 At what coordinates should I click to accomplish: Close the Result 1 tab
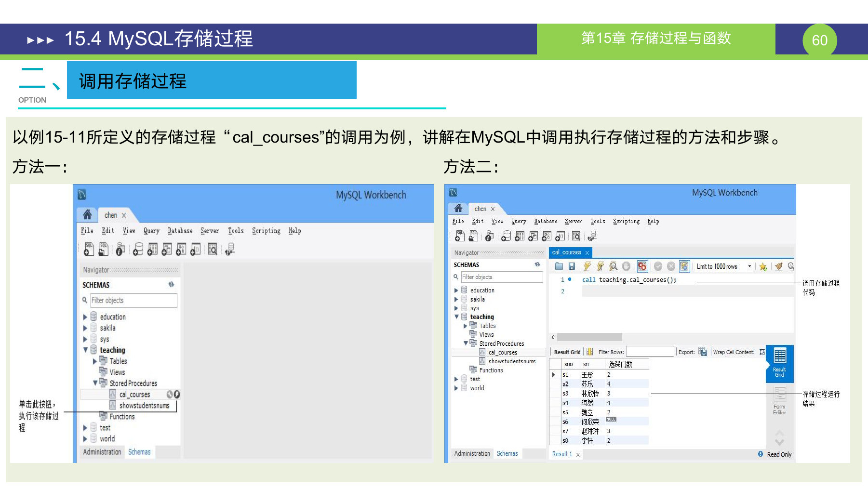click(x=578, y=454)
